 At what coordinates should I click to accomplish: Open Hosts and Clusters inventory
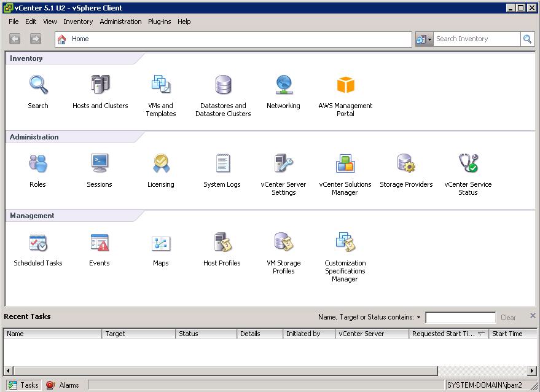(x=100, y=85)
